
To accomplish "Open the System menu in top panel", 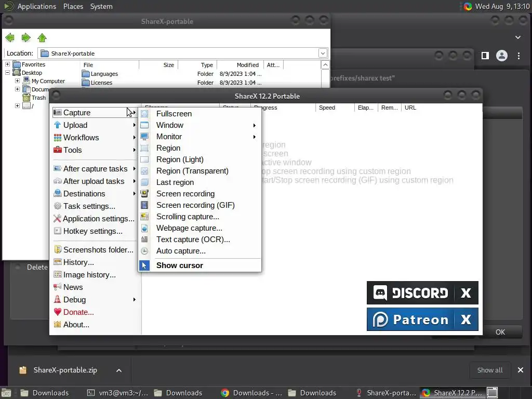I will (x=101, y=6).
